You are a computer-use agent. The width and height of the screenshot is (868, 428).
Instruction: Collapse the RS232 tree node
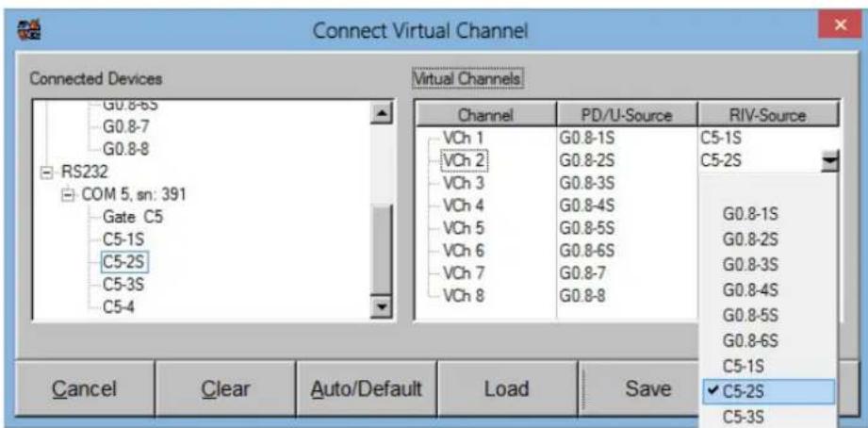pos(46,173)
